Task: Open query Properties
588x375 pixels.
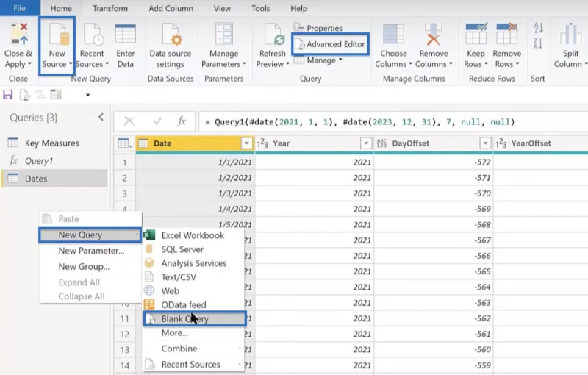Action: (x=318, y=28)
